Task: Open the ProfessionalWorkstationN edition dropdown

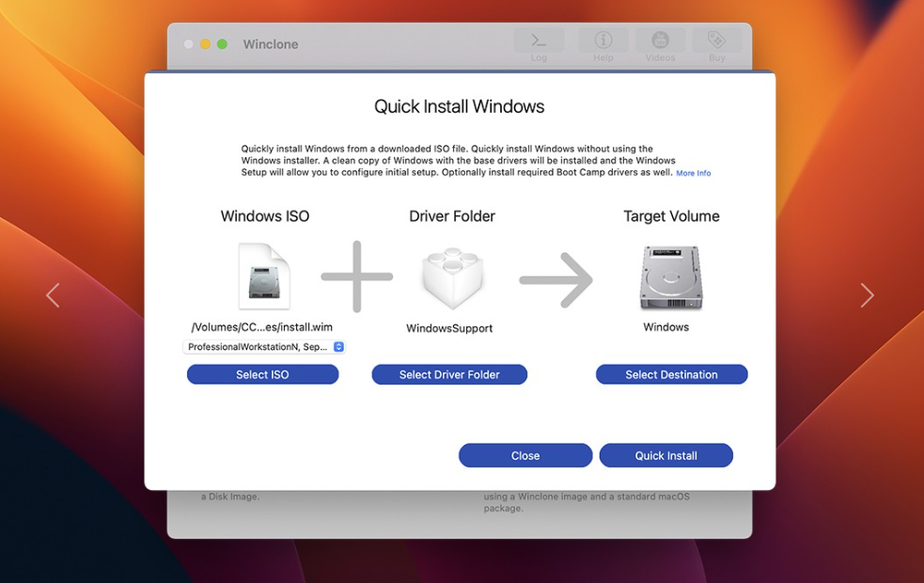Action: click(x=264, y=347)
